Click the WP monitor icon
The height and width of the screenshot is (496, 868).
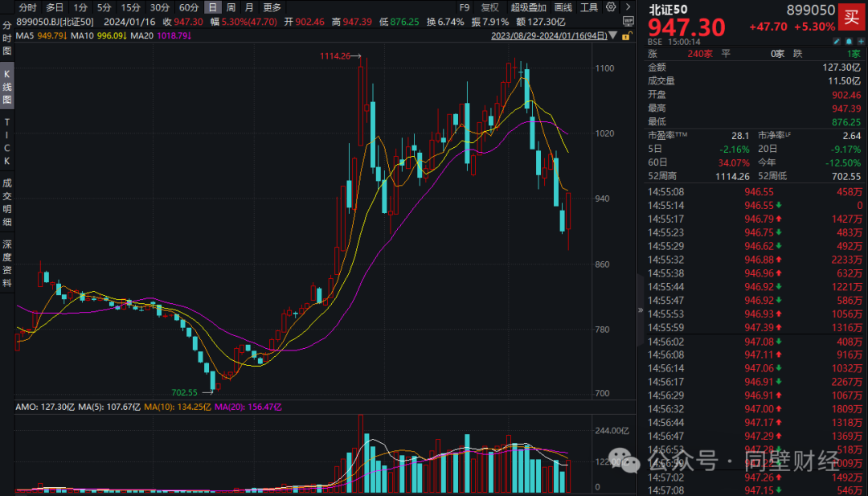pos(628,22)
